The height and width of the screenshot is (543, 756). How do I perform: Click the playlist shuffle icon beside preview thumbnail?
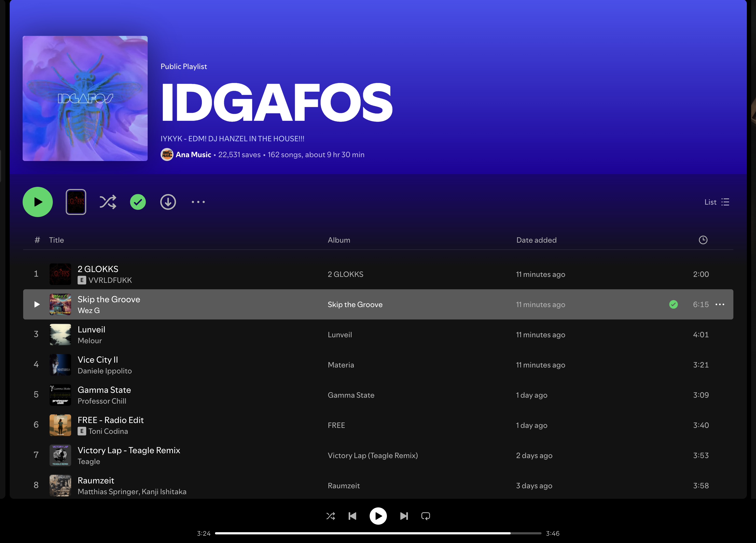pyautogui.click(x=108, y=202)
